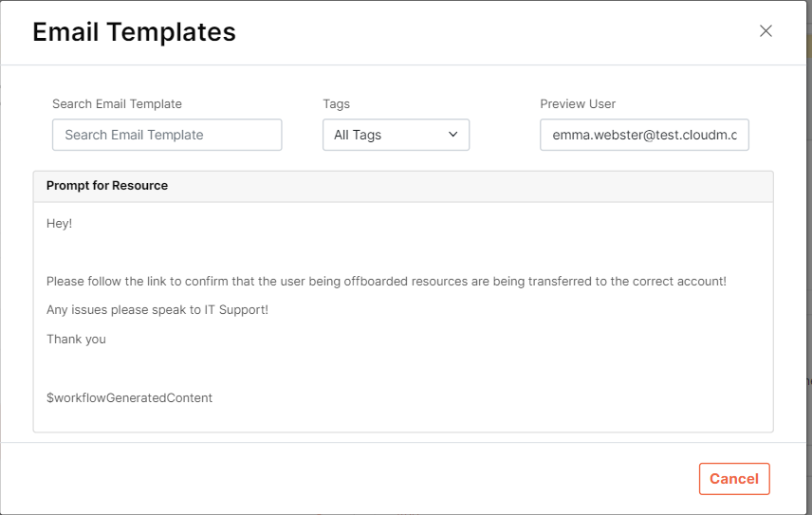Click the 'Thank you' line in template
The width and height of the screenshot is (812, 515).
[x=76, y=339]
